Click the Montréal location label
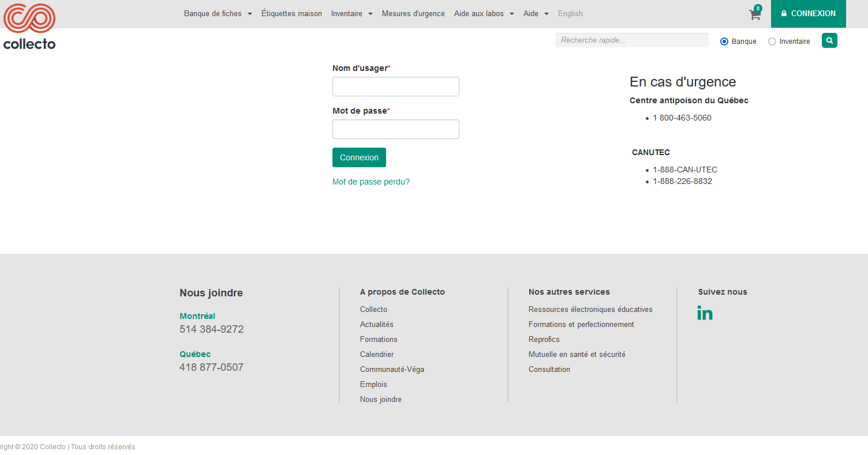 click(x=197, y=316)
